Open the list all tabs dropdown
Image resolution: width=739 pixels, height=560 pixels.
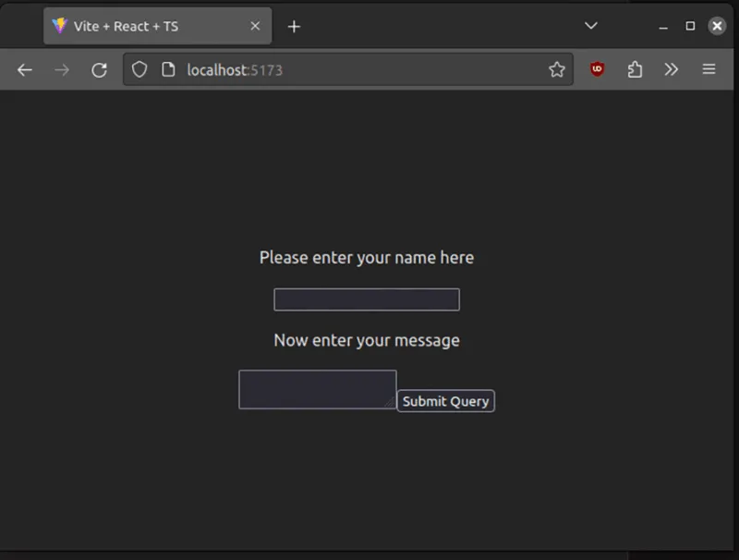coord(591,26)
